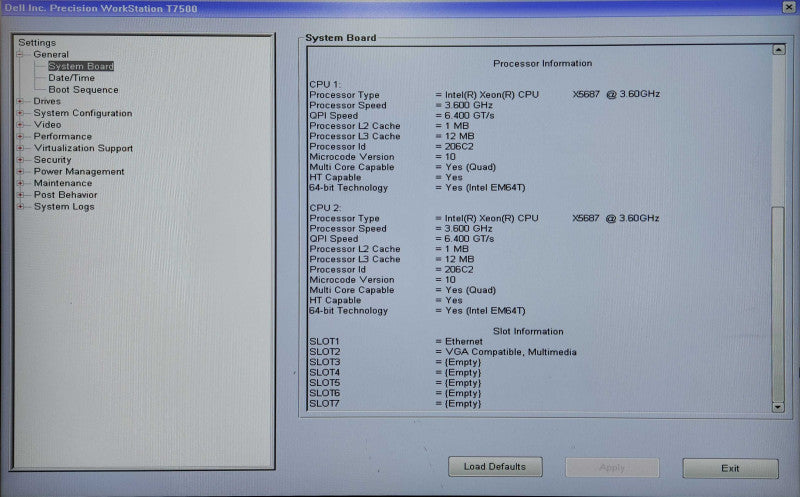Collapse the General tree node
Screen dimensions: 800x497
pos(20,54)
